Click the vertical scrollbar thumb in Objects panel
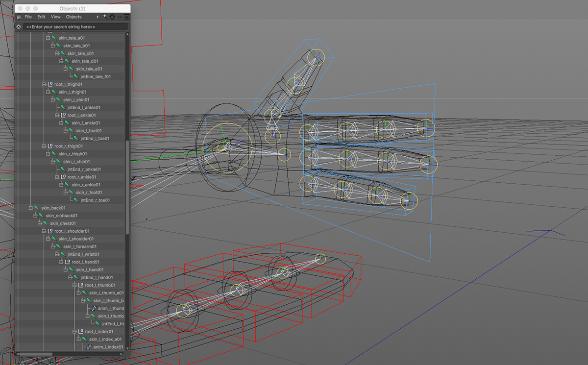This screenshot has height=365, width=588. tap(127, 188)
